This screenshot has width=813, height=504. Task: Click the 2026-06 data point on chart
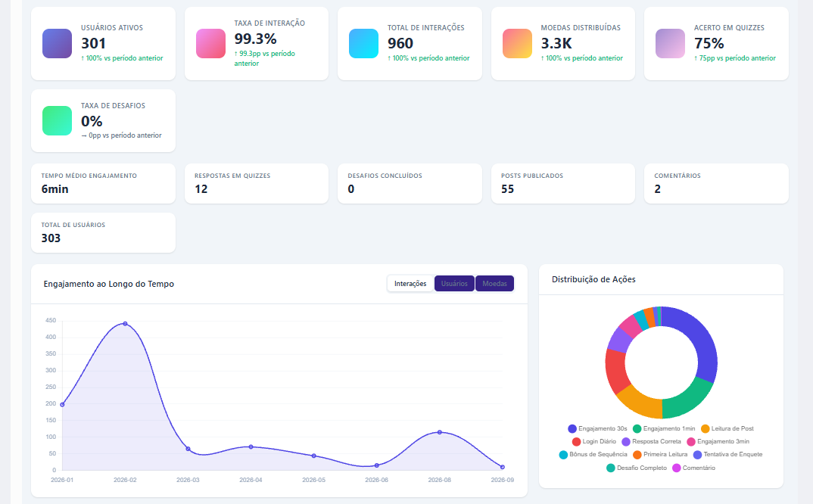[x=377, y=465]
